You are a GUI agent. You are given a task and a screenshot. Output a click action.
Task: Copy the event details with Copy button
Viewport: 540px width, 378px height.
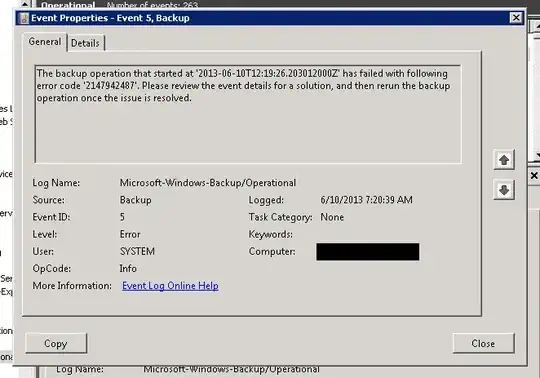[56, 343]
